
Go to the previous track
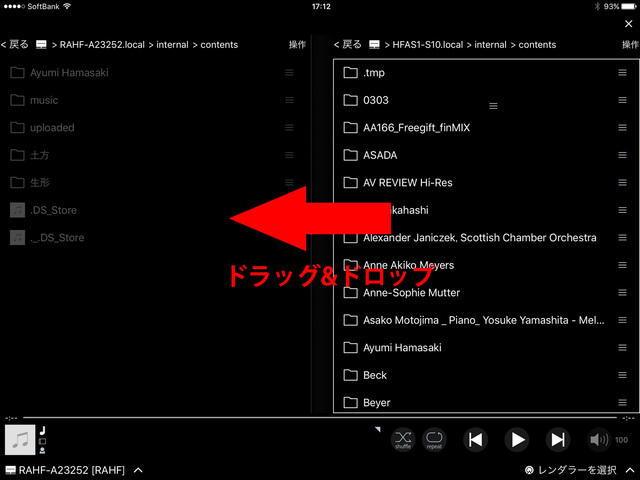pos(476,439)
